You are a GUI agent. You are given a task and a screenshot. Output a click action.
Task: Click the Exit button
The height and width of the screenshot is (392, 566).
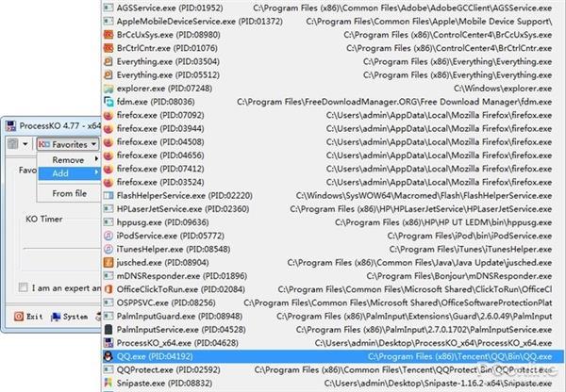click(x=28, y=317)
